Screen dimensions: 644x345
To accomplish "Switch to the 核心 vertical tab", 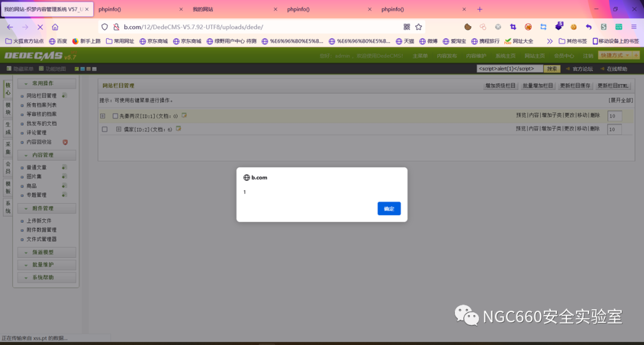I will tap(8, 89).
